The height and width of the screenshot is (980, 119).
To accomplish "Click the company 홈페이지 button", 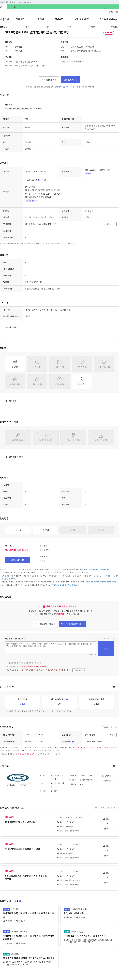I will click(106, 776).
